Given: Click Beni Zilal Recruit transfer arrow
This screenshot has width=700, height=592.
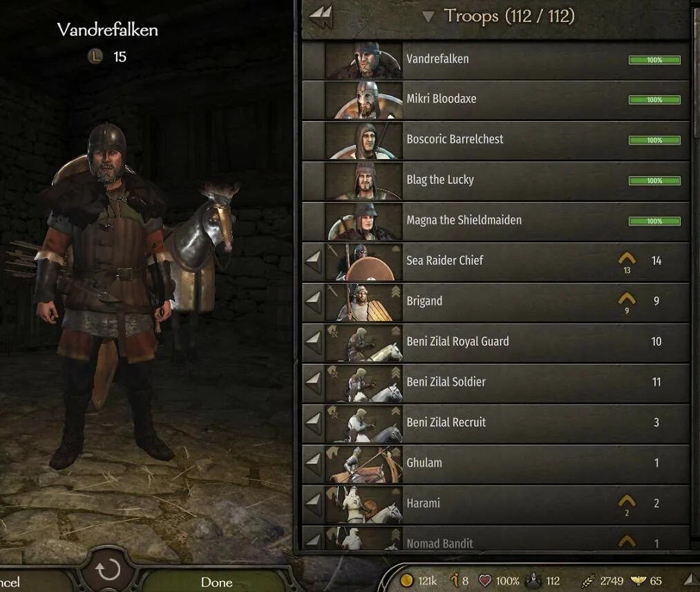Looking at the screenshot, I should click(314, 423).
